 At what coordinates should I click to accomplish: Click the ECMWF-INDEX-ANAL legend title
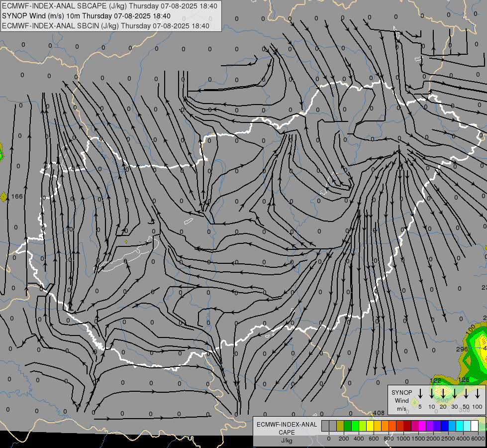point(287,425)
